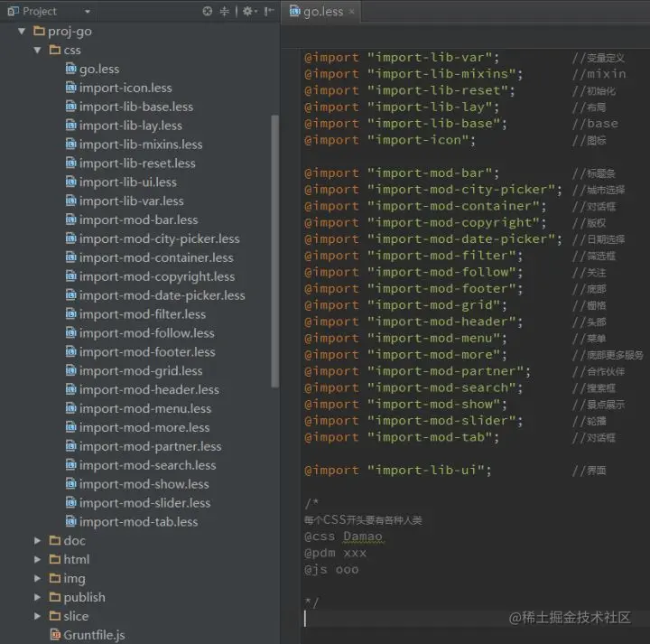The height and width of the screenshot is (644, 650).
Task: Collapse the proj-go root folder
Action: [x=22, y=31]
